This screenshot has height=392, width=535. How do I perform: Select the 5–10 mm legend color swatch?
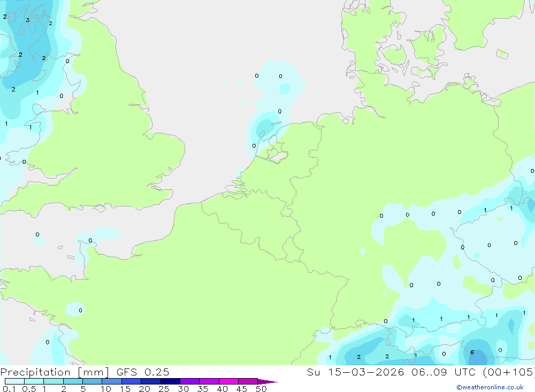pyautogui.click(x=93, y=381)
